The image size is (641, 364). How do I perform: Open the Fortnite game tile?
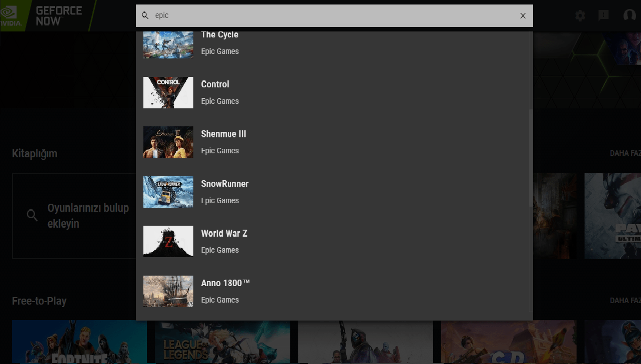click(x=79, y=342)
